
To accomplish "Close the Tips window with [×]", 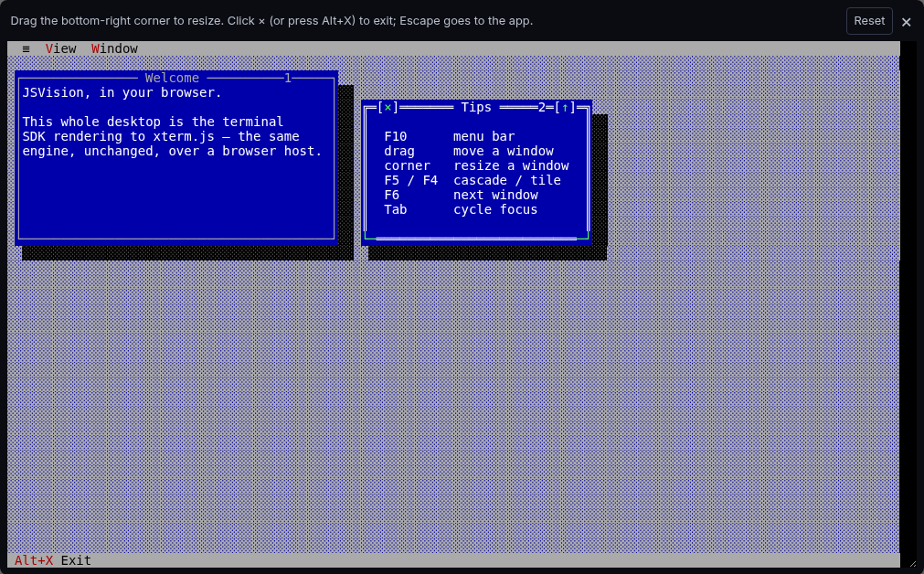I will pyautogui.click(x=388, y=107).
